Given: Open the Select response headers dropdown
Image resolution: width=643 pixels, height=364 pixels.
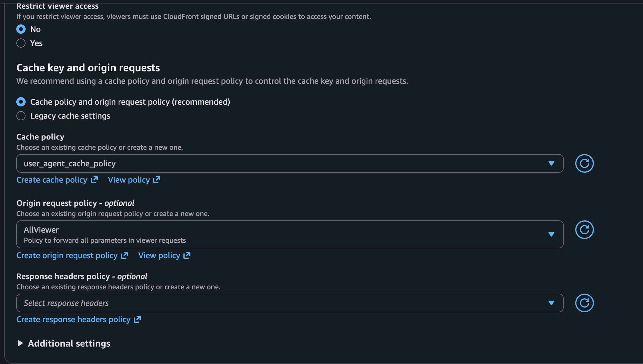Looking at the screenshot, I should [290, 303].
